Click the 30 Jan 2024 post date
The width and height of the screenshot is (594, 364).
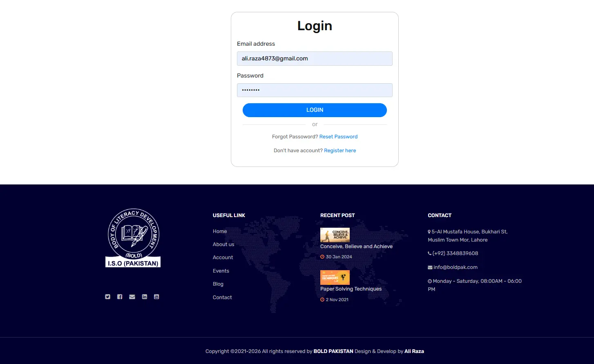[339, 257]
